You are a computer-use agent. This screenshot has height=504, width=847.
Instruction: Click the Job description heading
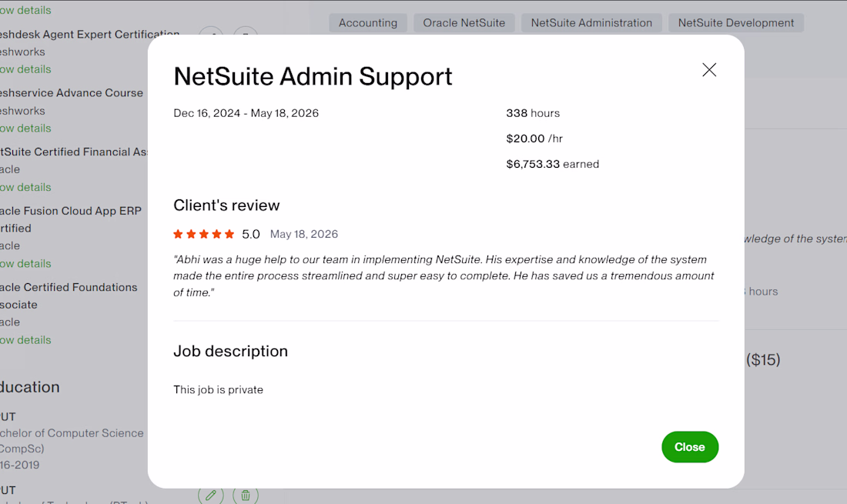[231, 352]
